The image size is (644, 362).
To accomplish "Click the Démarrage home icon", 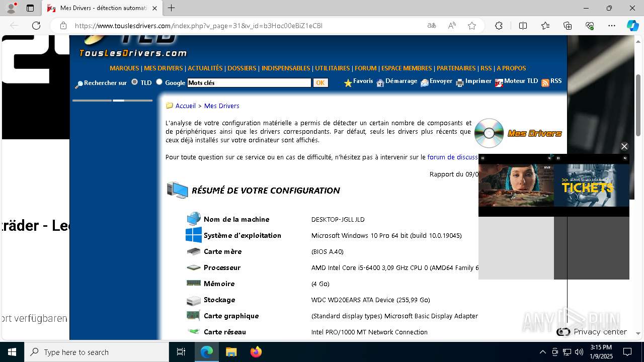I will coord(380,83).
